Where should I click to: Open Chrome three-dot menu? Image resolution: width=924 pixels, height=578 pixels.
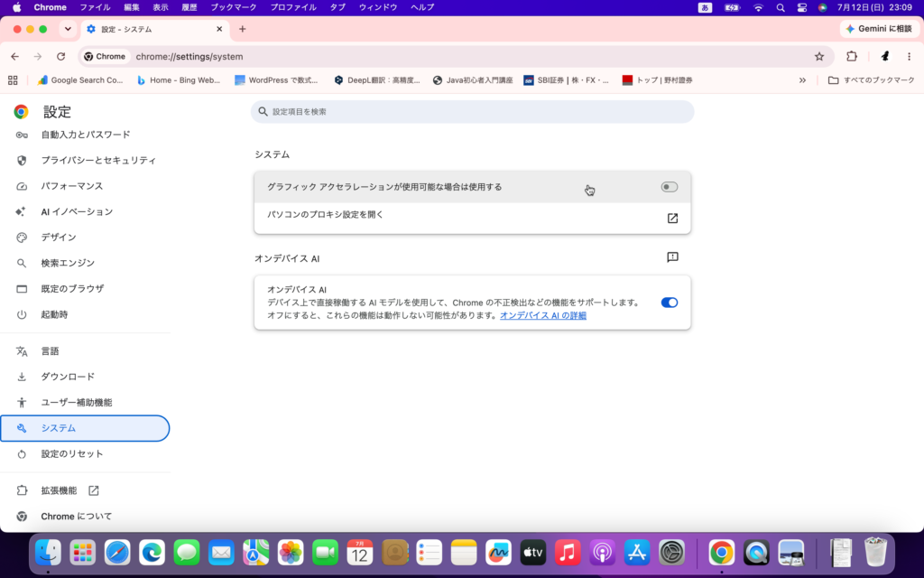coord(909,57)
